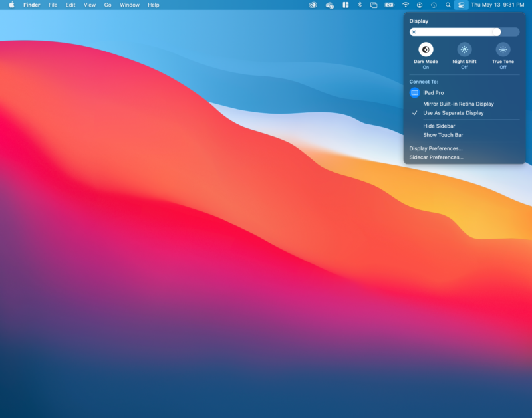The width and height of the screenshot is (532, 418).
Task: Open the Window menu
Action: 129,5
